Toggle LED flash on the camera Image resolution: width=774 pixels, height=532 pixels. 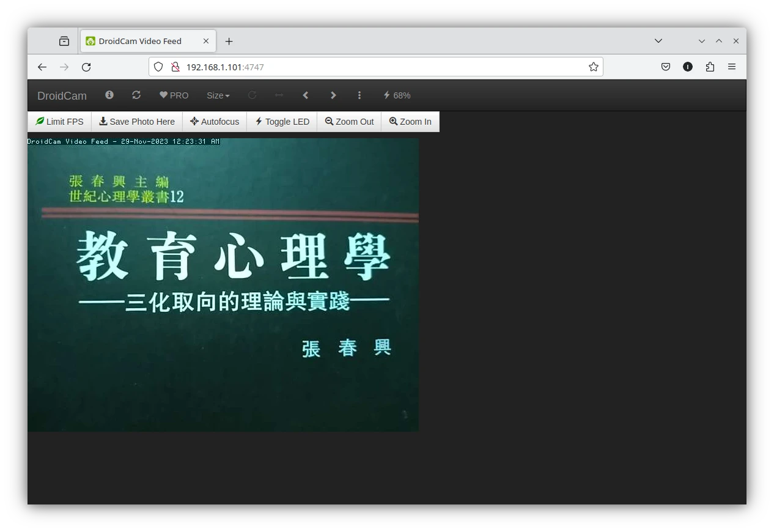282,122
